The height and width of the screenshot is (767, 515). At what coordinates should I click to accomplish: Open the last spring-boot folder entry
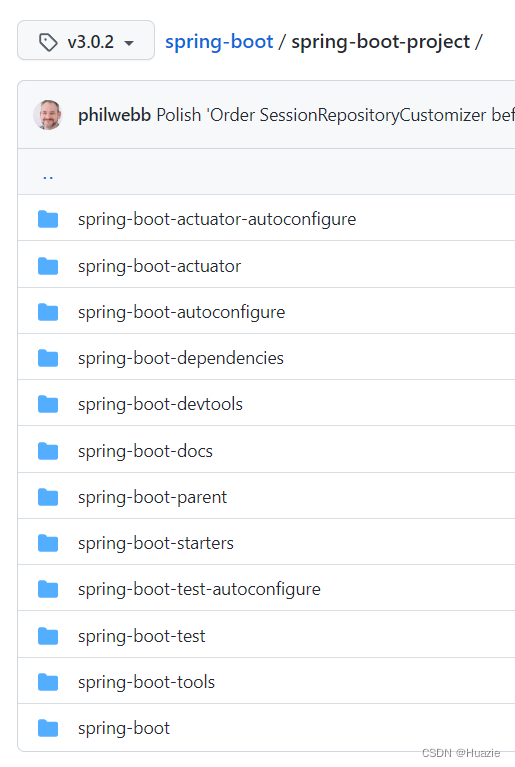click(124, 728)
